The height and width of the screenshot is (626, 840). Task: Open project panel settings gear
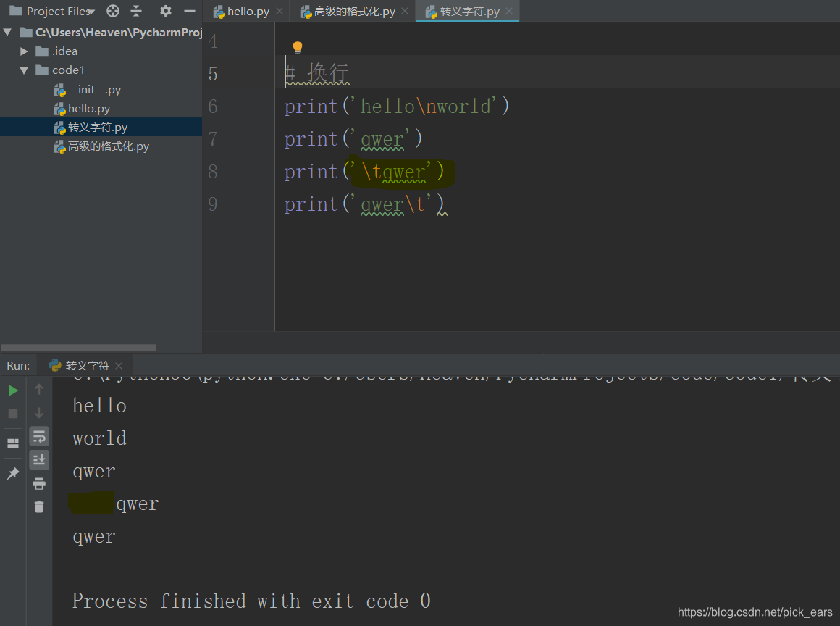[x=166, y=11]
